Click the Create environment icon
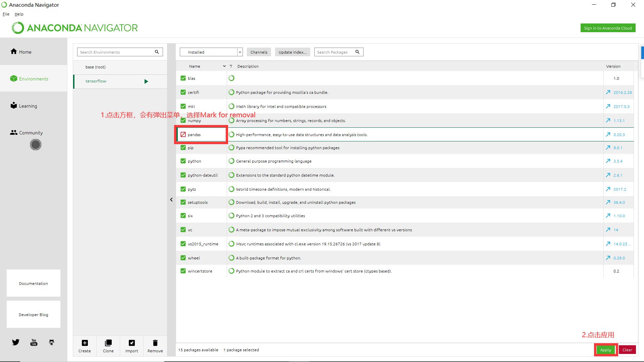 (x=85, y=343)
